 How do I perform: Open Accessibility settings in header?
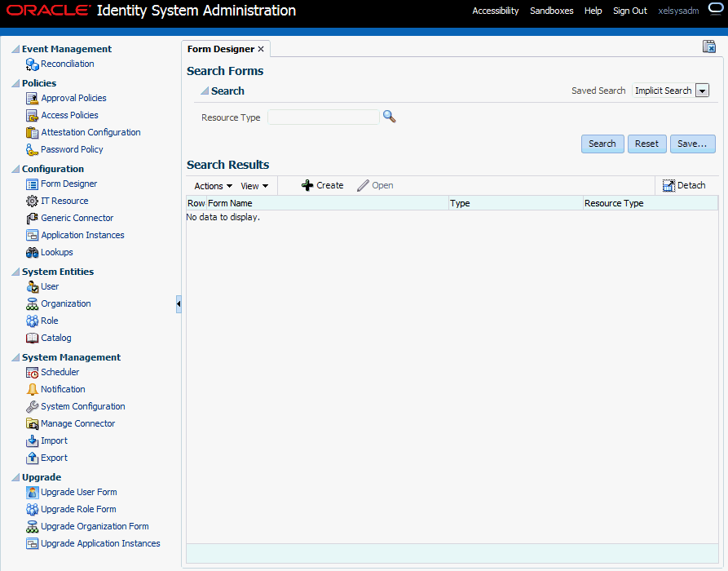pyautogui.click(x=496, y=11)
